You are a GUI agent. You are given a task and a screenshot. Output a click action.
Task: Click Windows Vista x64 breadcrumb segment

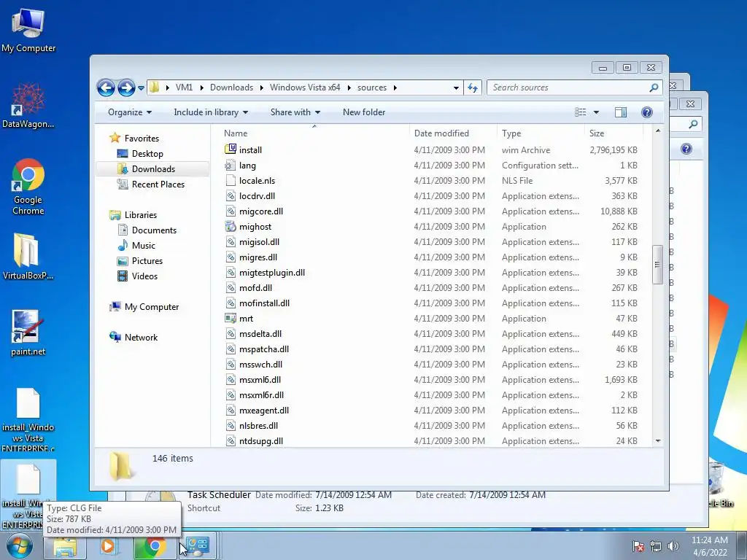pos(305,87)
